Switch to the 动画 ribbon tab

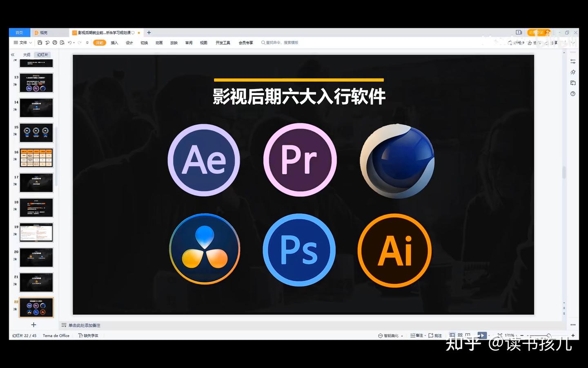159,42
